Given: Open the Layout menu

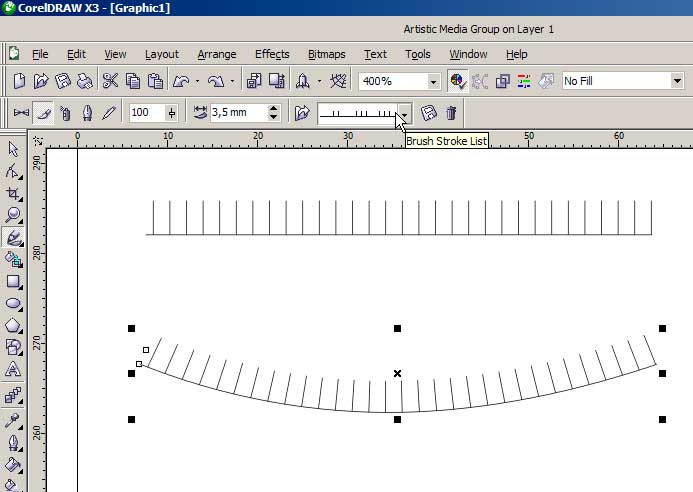Looking at the screenshot, I should (162, 54).
